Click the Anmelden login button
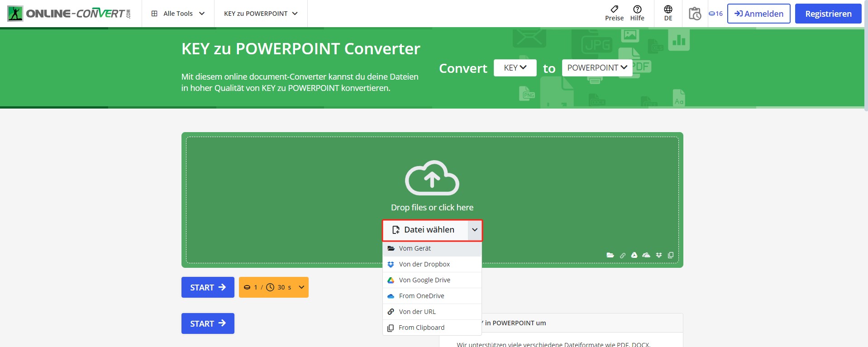 [758, 14]
